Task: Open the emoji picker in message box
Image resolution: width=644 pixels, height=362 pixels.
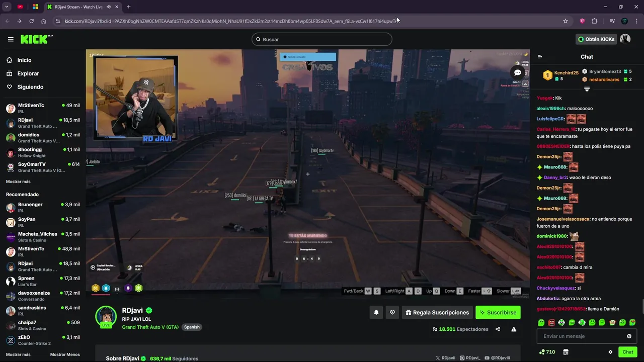Action: pyautogui.click(x=629, y=336)
